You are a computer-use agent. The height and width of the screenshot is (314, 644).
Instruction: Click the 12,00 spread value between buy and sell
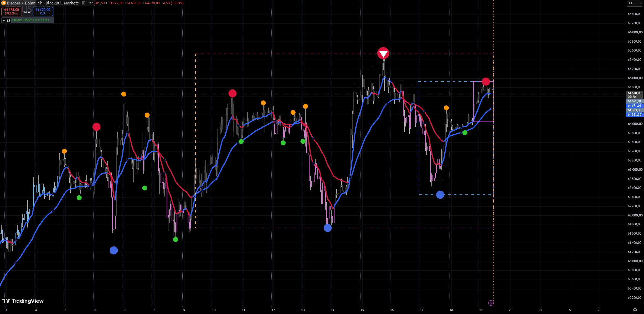27,12
